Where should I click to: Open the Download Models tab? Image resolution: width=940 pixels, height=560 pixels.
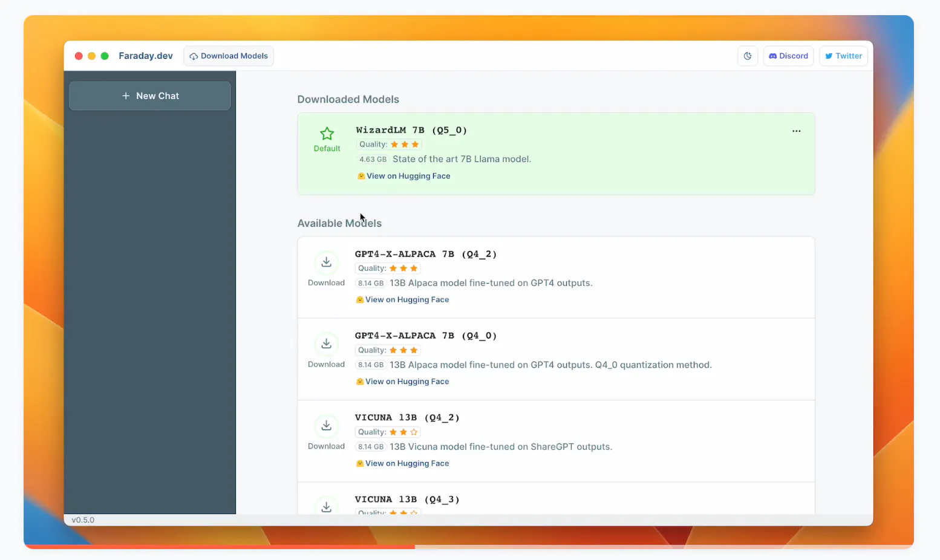[x=229, y=56]
